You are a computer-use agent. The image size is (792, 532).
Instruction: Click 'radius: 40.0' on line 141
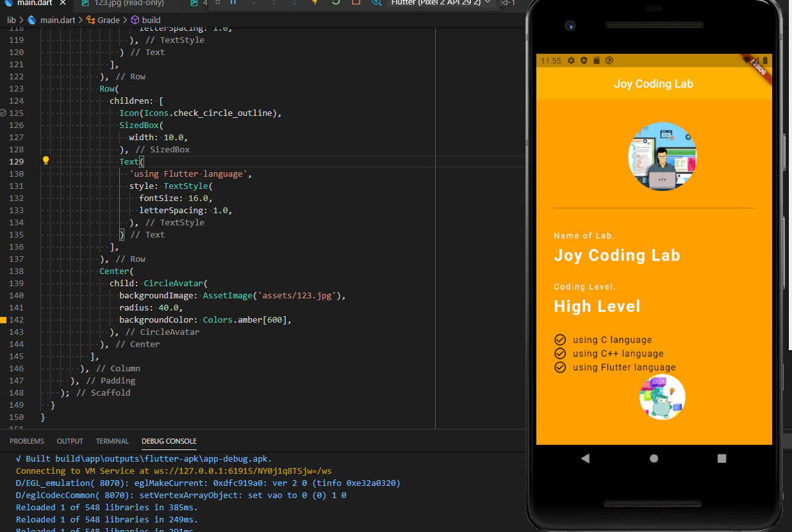tap(148, 307)
